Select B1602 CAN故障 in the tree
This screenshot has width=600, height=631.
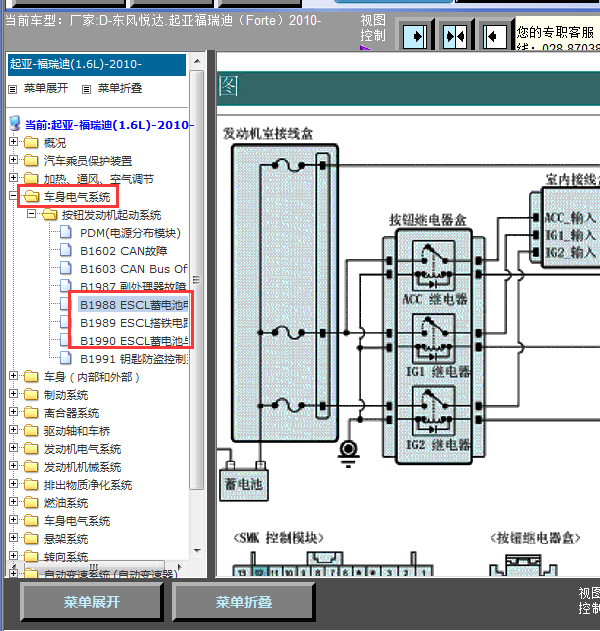tap(124, 251)
